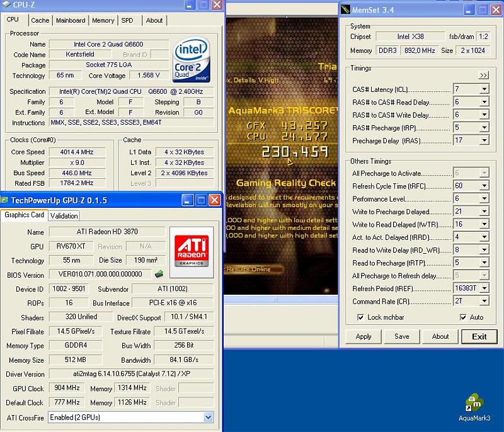Image resolution: width=504 pixels, height=432 pixels.
Task: Click the >> expand button in MemSet Timings
Action: pos(484,75)
